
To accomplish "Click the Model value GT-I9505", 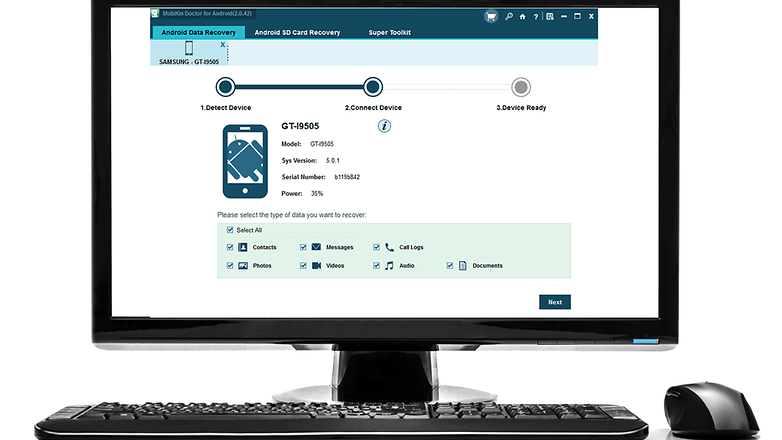I will pyautogui.click(x=322, y=144).
